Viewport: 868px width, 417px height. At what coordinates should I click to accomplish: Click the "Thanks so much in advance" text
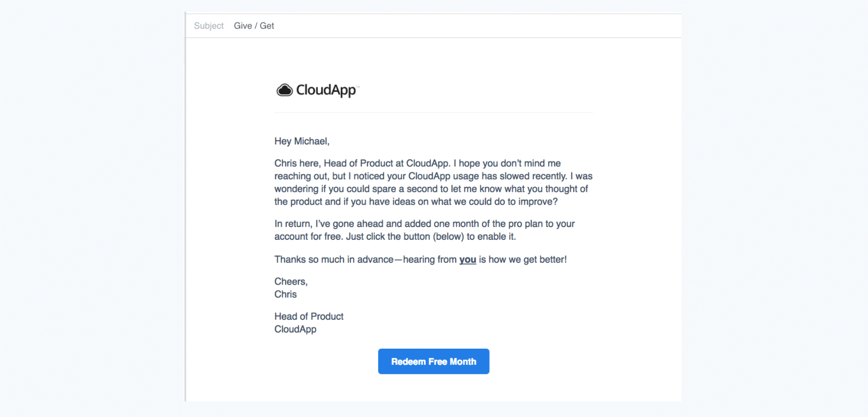pyautogui.click(x=334, y=260)
